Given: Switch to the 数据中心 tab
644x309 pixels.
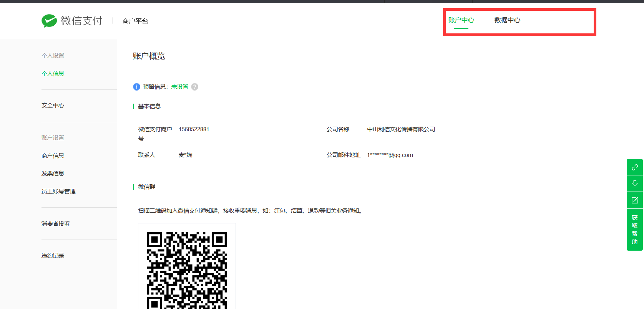Looking at the screenshot, I should pos(507,20).
